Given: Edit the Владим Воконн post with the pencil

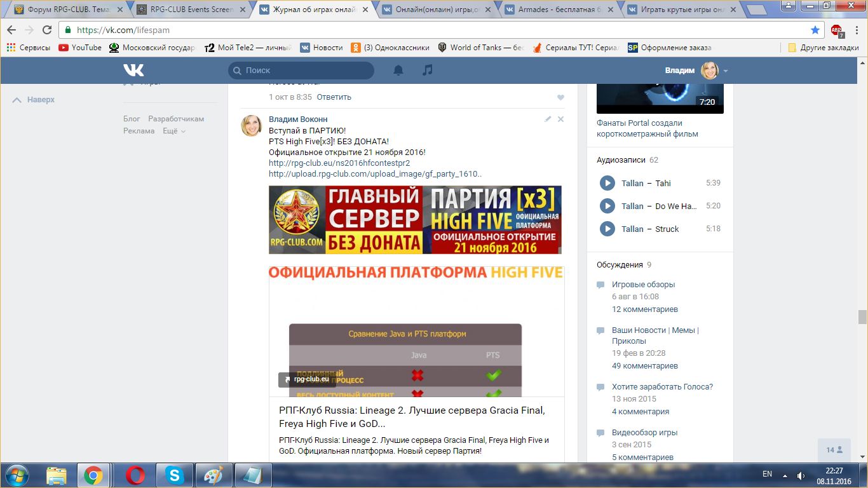Looking at the screenshot, I should coord(548,119).
